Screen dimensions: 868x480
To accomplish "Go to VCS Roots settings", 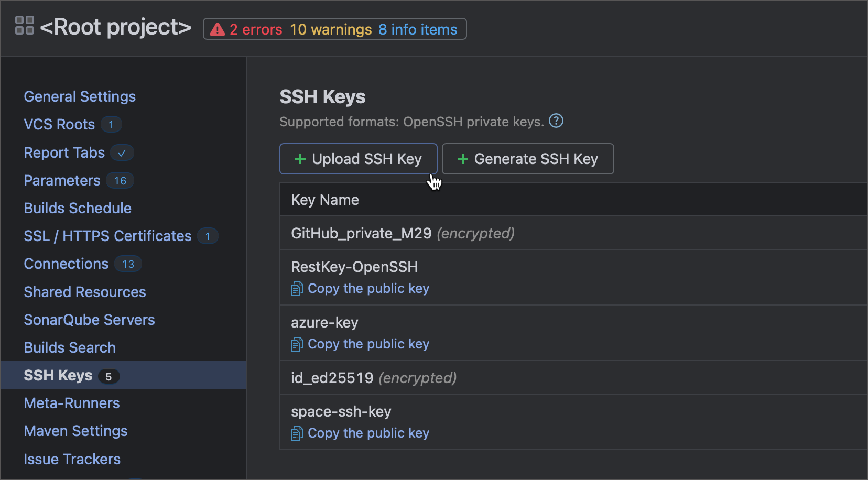I will tap(59, 124).
